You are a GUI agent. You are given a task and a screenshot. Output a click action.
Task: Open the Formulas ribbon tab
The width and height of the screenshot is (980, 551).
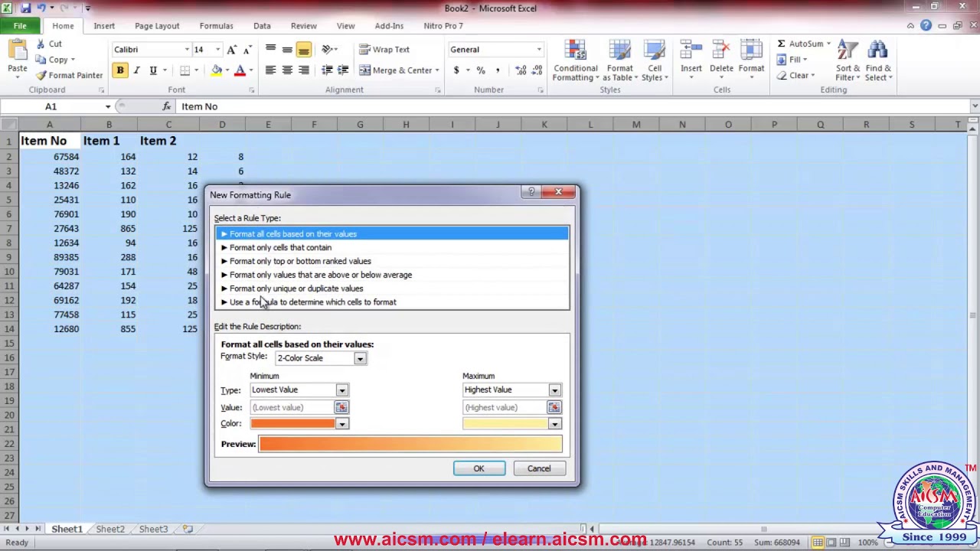(216, 26)
